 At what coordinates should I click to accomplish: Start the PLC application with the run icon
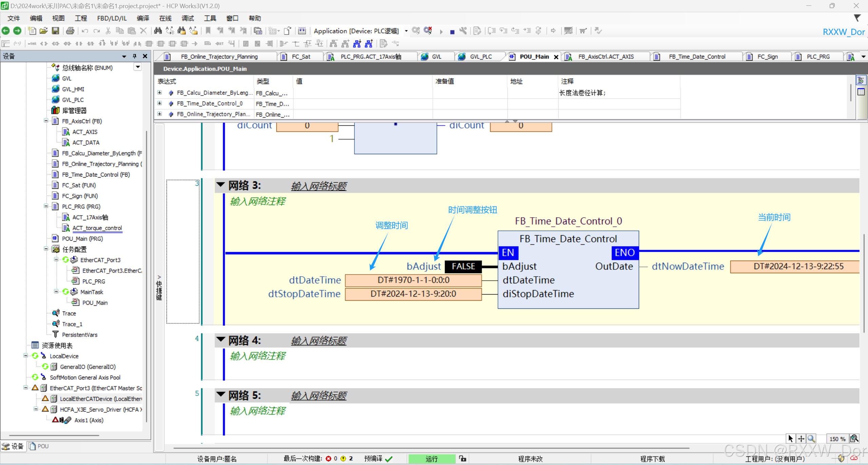(441, 31)
